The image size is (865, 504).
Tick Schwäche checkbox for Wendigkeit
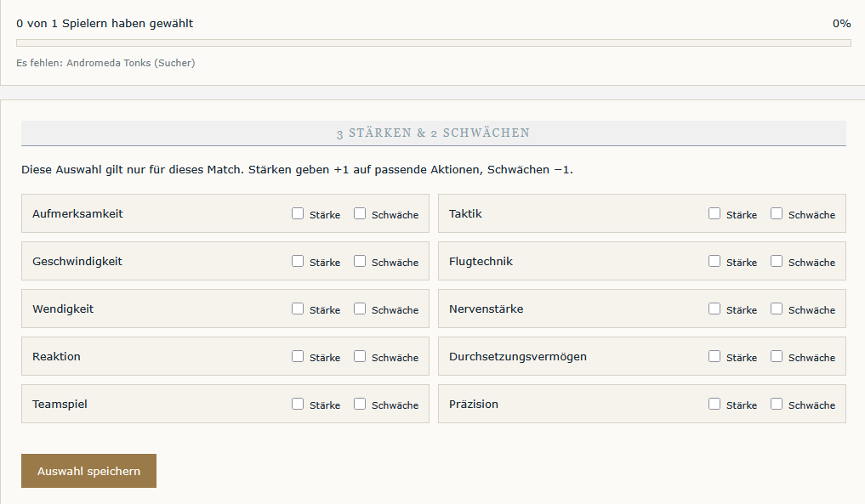click(360, 309)
